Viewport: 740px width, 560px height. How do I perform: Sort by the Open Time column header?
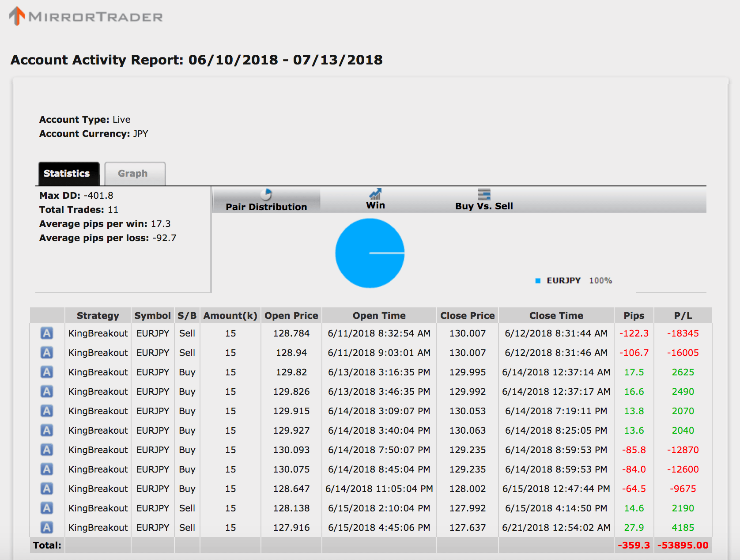379,315
